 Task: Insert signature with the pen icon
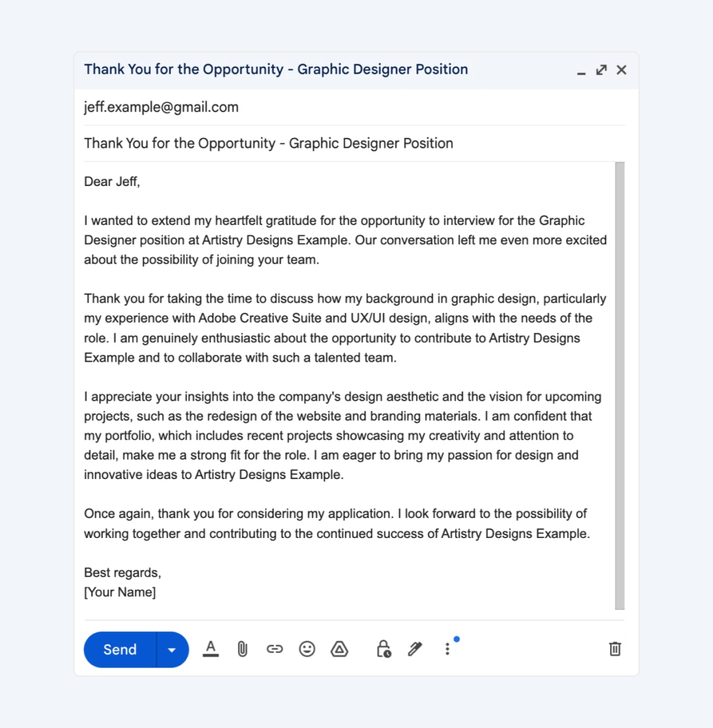tap(415, 649)
